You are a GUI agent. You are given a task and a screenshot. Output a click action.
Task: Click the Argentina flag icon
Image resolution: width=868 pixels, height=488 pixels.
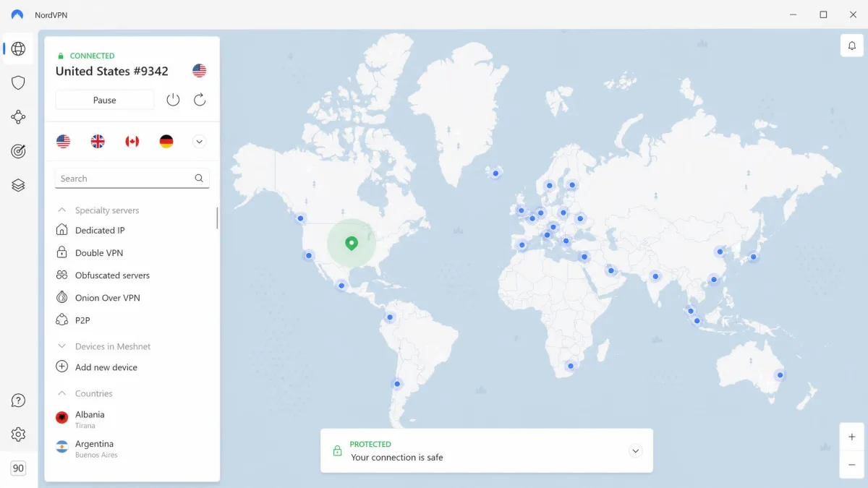tap(62, 447)
